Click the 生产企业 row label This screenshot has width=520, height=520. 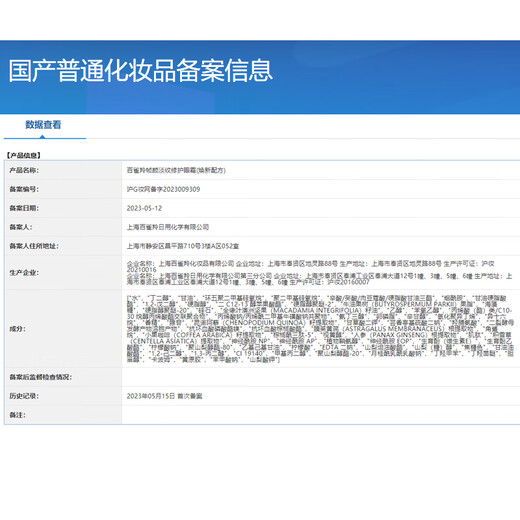click(x=24, y=273)
